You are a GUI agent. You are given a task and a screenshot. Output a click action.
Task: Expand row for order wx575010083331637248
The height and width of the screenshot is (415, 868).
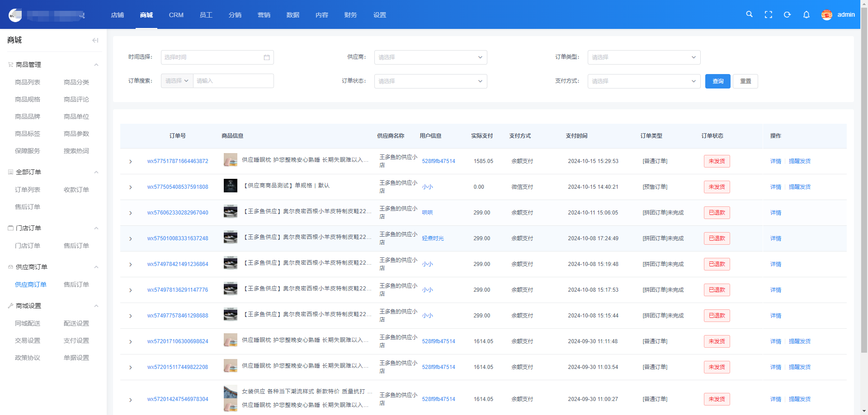click(x=131, y=239)
